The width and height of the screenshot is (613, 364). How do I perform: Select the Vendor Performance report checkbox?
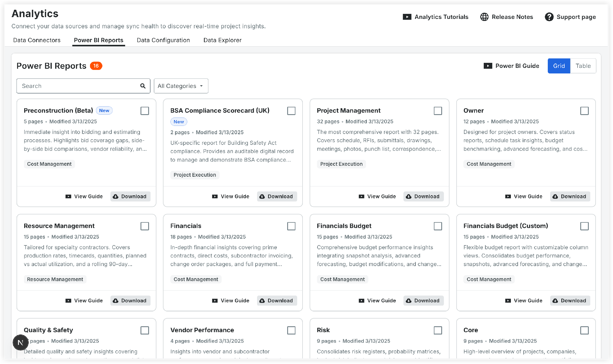[x=291, y=330]
